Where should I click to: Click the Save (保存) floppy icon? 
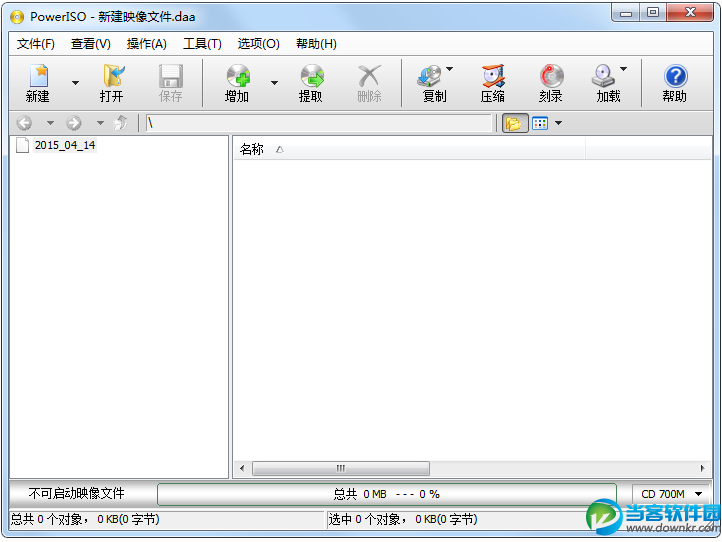point(171,76)
